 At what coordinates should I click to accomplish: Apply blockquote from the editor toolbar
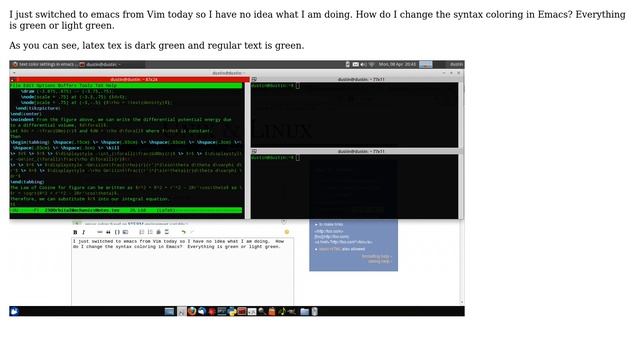point(109,232)
